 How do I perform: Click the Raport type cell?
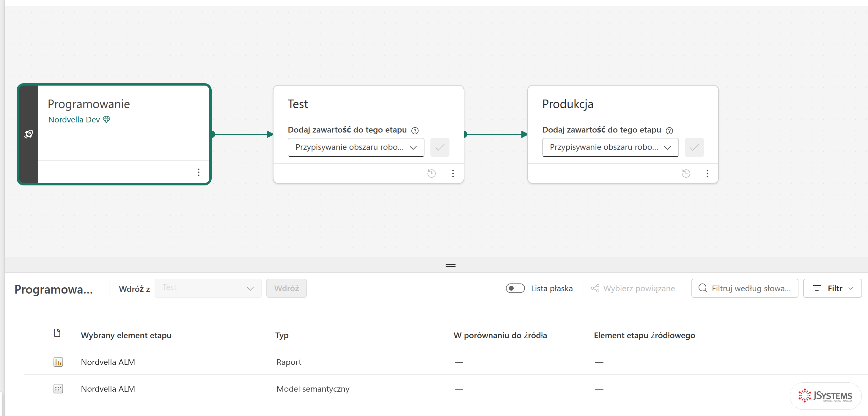coord(289,362)
